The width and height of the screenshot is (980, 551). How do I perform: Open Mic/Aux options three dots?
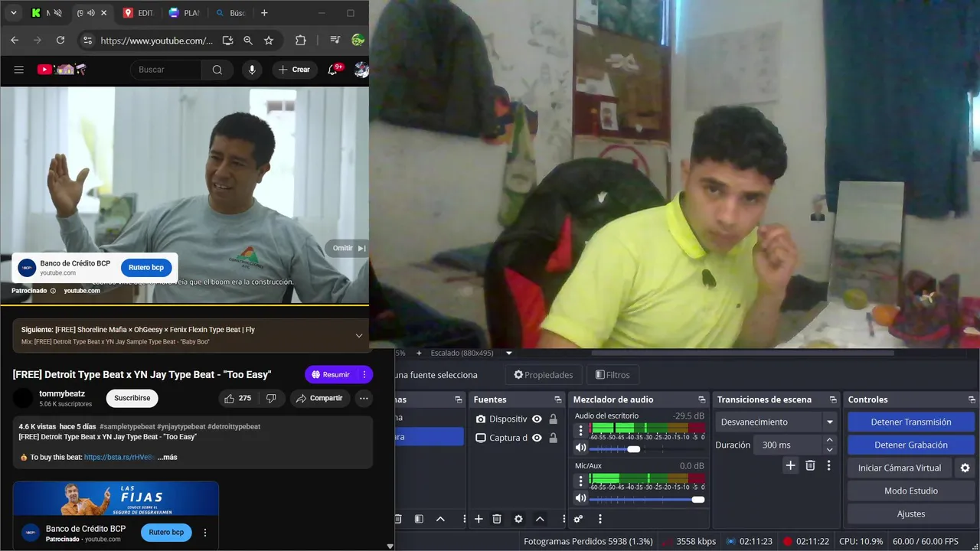point(580,481)
